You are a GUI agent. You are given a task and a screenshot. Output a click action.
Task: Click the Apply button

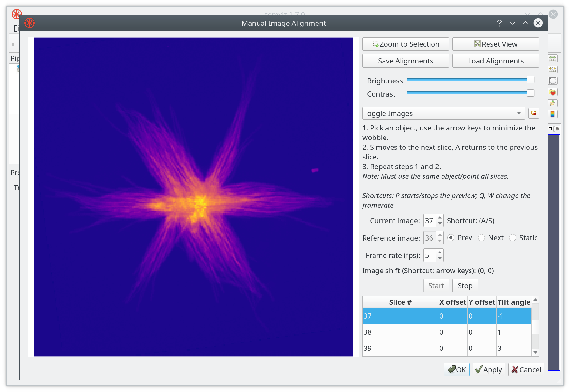pos(489,370)
